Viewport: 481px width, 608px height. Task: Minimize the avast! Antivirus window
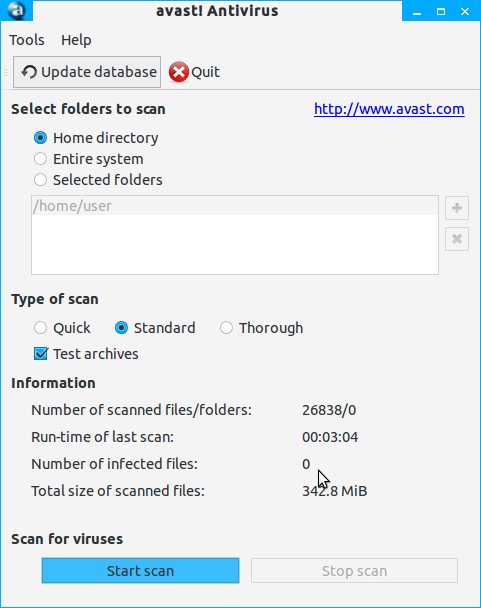click(x=417, y=12)
